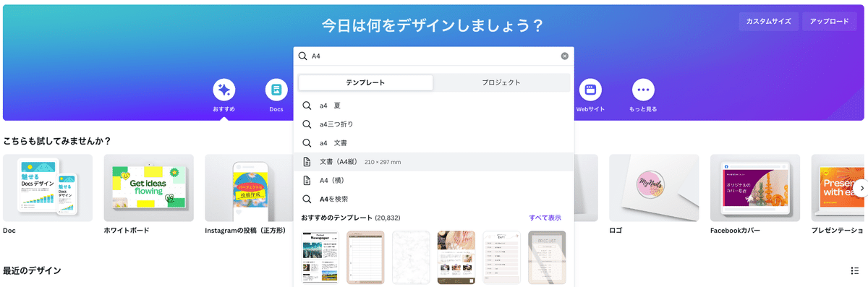868x287 pixels.
Task: Click search icon beside a4 夏
Action: point(307,106)
